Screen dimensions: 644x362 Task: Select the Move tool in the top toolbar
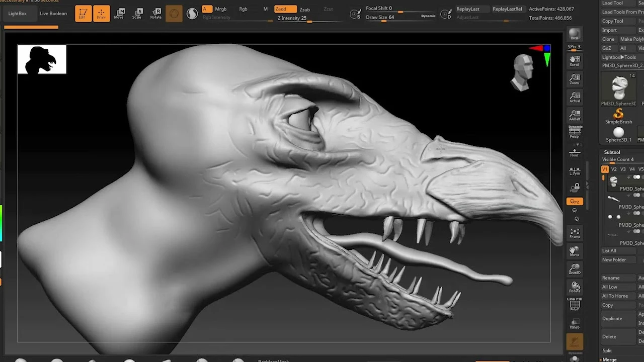(120, 14)
